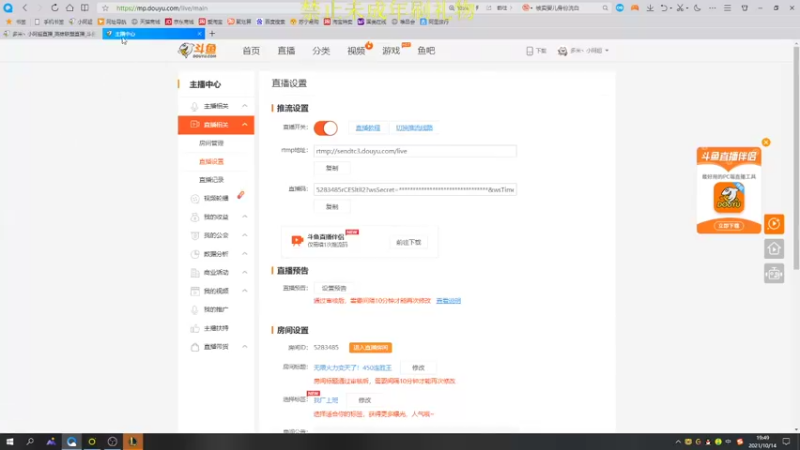Close the 主播中心 browser tab
800x450 pixels.
(x=199, y=34)
